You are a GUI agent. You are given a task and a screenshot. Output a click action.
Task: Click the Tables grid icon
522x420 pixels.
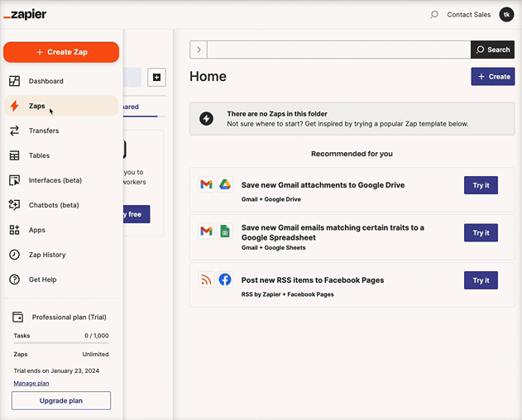pyautogui.click(x=14, y=155)
